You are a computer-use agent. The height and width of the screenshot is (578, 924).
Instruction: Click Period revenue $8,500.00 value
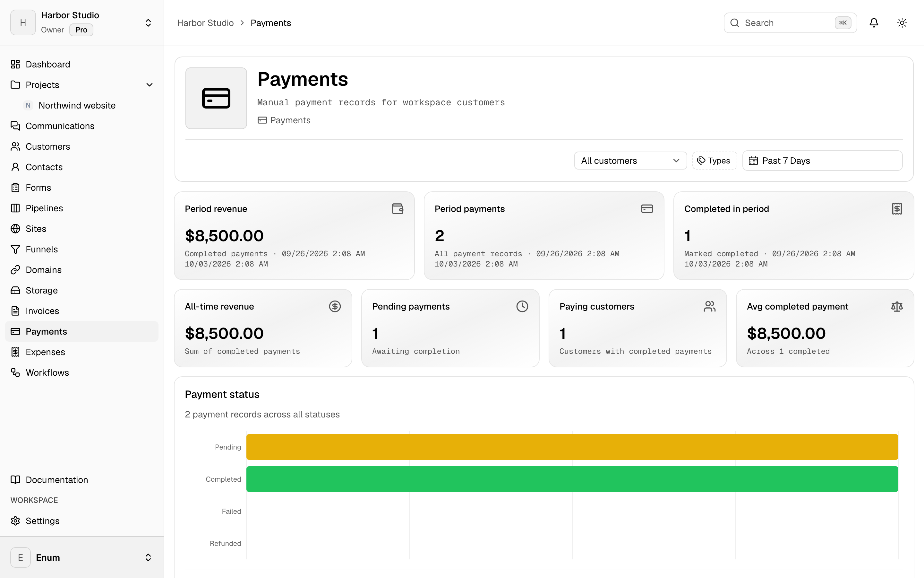pyautogui.click(x=224, y=236)
